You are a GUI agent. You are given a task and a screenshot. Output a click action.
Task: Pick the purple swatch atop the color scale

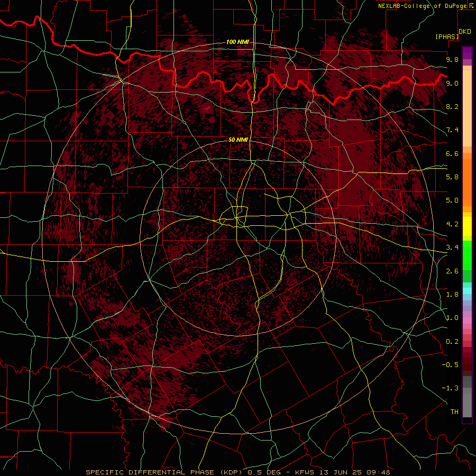[467, 53]
